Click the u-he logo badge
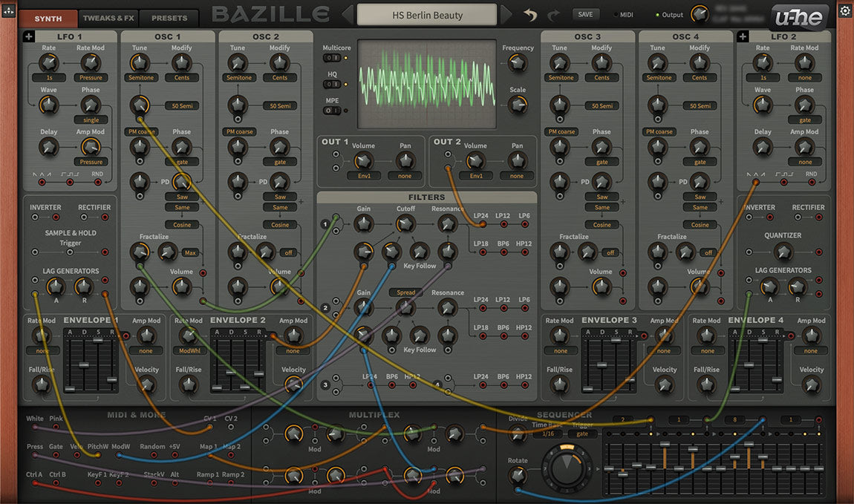854x504 pixels. click(799, 18)
